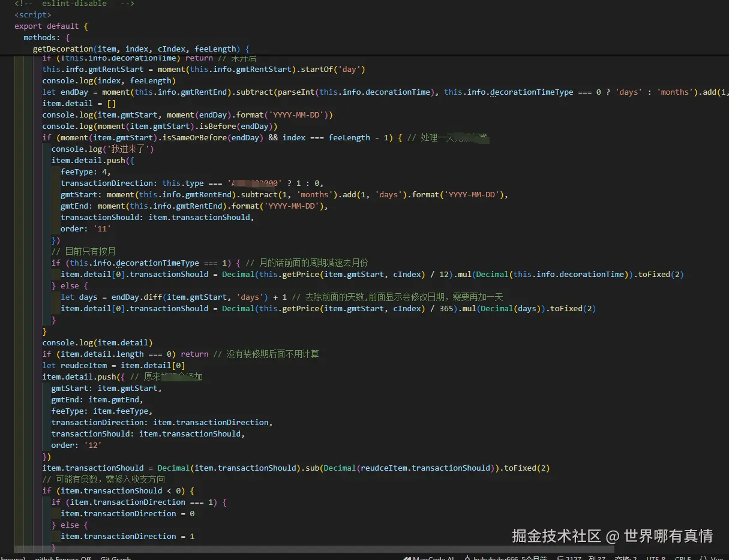Click the 'if (item.transactionDirection === 1) {' line
Image resolution: width=729 pixels, height=560 pixels.
[139, 502]
